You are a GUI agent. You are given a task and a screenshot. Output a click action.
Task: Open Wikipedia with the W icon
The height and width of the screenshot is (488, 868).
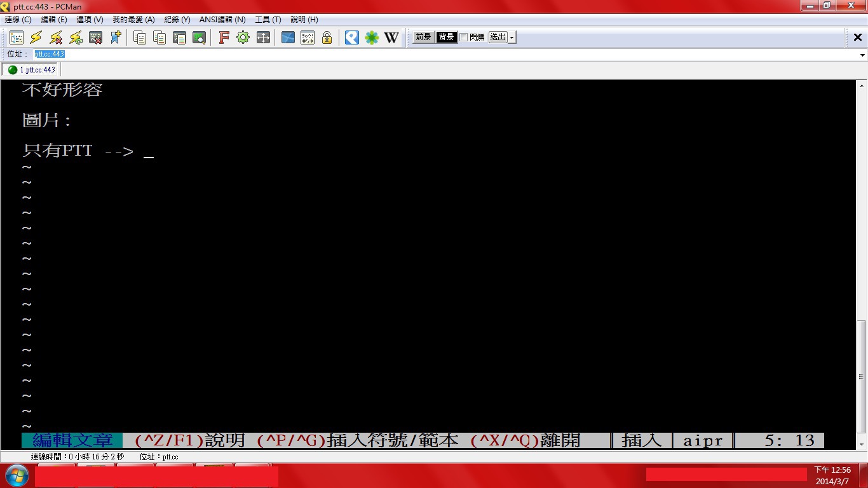[x=391, y=37]
